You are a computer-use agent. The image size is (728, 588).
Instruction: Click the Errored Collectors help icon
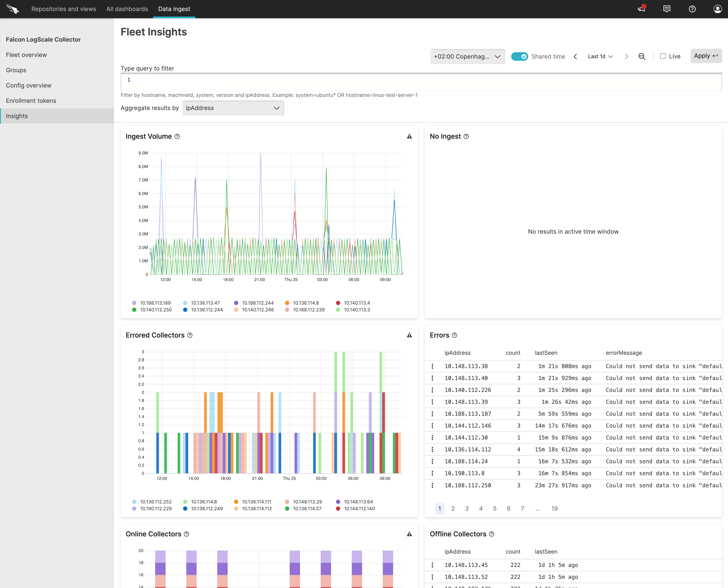point(190,335)
